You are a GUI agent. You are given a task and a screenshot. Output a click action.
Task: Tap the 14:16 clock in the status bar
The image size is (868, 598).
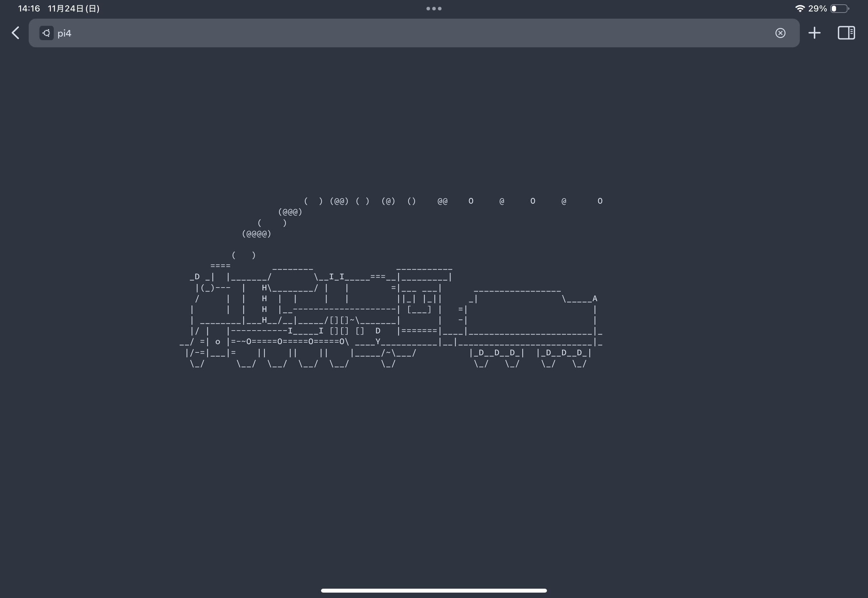[x=29, y=9]
